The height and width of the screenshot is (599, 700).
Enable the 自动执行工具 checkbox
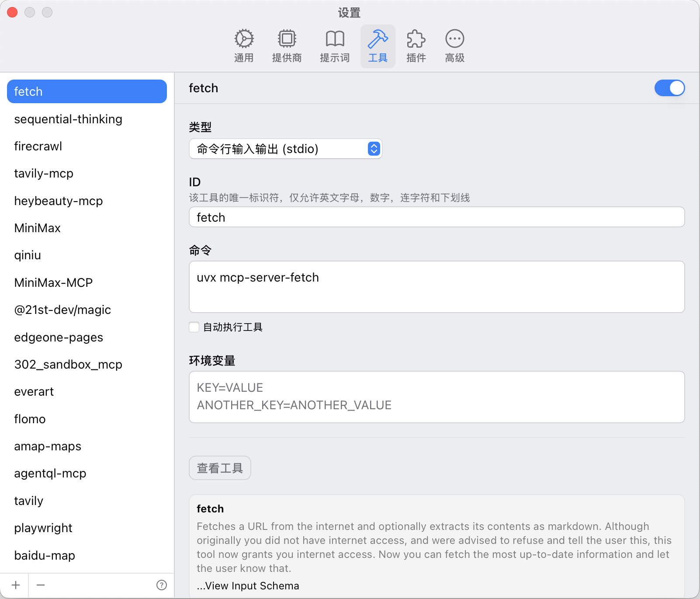coord(194,327)
